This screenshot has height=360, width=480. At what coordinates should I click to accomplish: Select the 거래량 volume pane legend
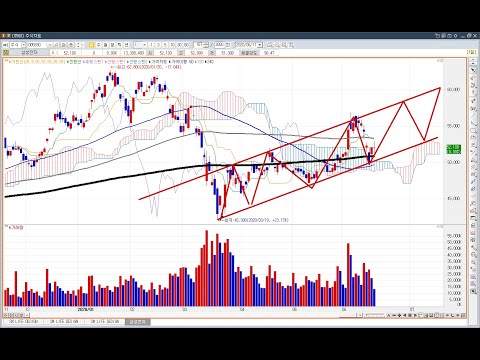coord(15,227)
